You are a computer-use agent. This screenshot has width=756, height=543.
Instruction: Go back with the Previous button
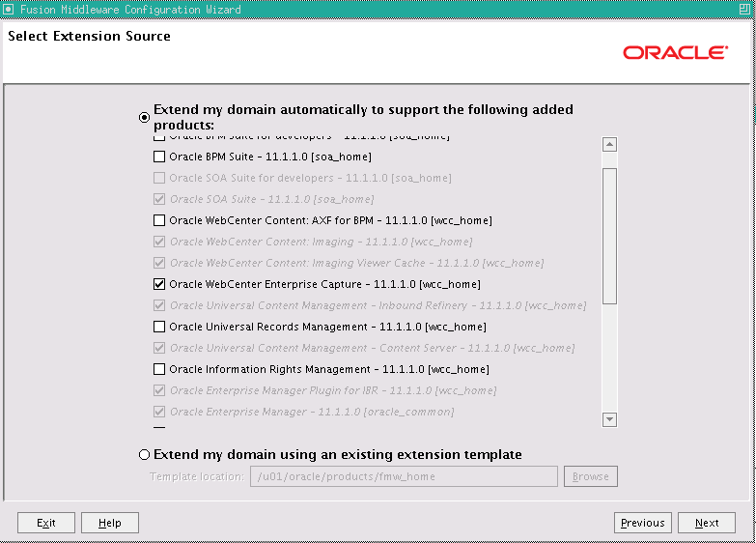click(x=643, y=523)
